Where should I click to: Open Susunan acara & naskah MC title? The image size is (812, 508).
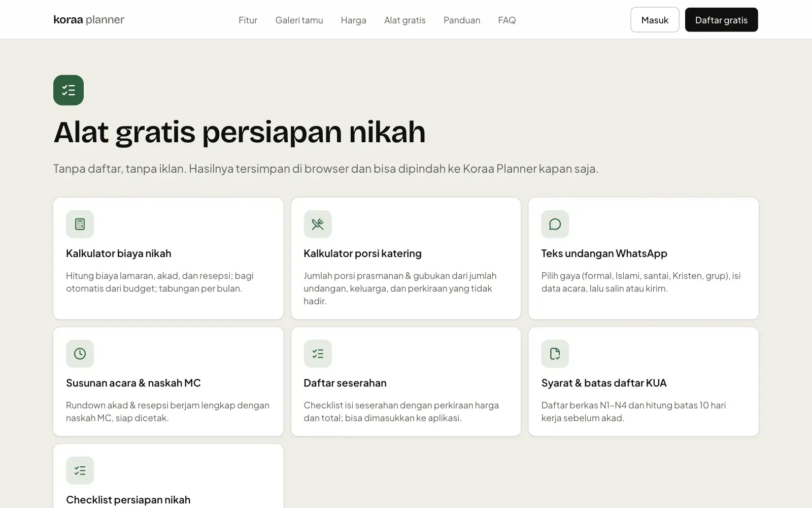pyautogui.click(x=133, y=383)
